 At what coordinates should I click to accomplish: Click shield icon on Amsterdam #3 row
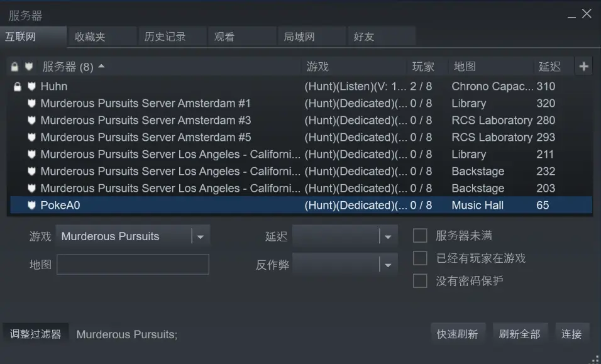coord(31,120)
